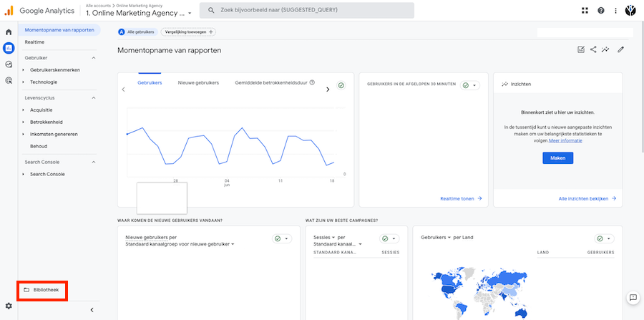Expand the Gebruikerskenmerken tree item

click(x=54, y=69)
